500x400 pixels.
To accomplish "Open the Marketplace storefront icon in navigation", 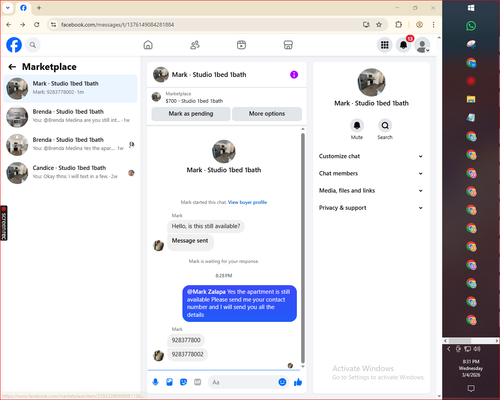I will [x=288, y=45].
